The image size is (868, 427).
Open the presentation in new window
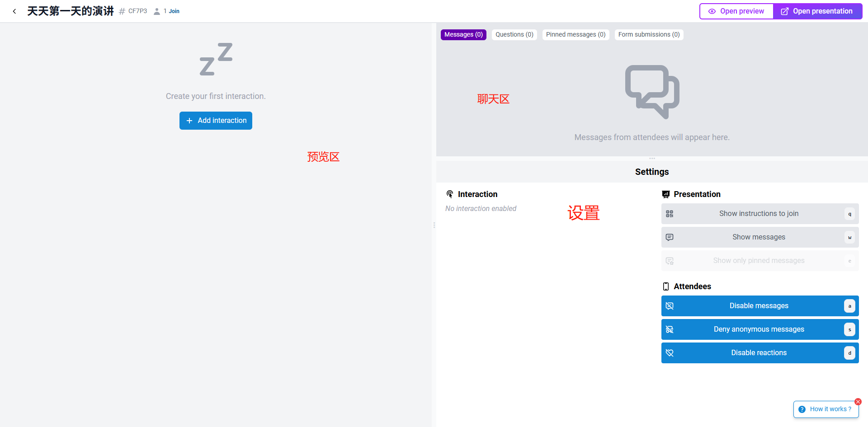(817, 11)
